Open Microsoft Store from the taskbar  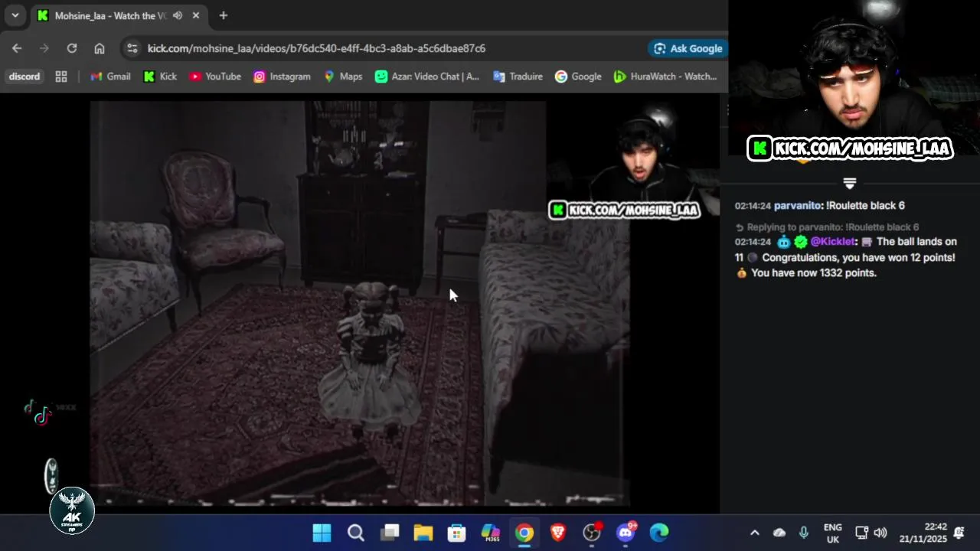457,533
